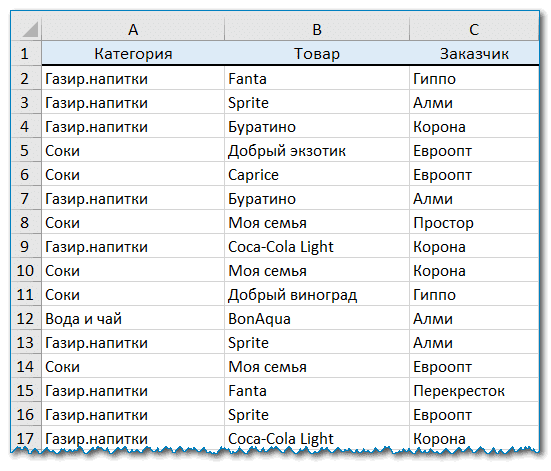Select row 8 header
Viewport: 551px width, 471px height.
point(27,222)
